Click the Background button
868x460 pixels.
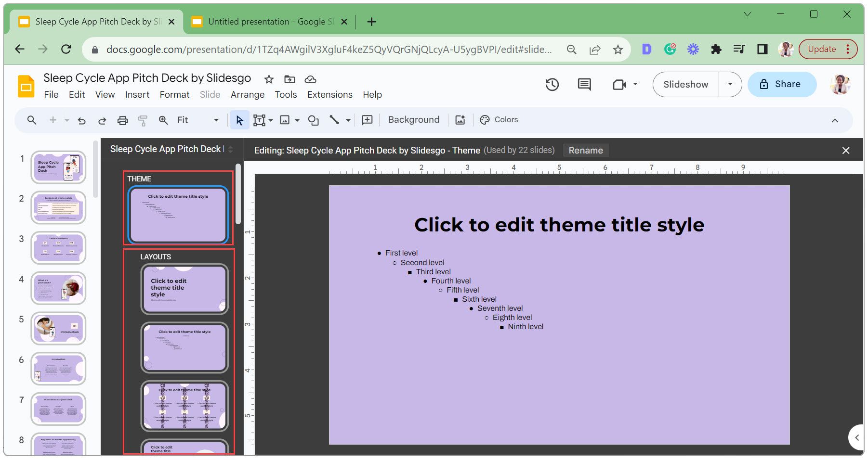pos(413,120)
